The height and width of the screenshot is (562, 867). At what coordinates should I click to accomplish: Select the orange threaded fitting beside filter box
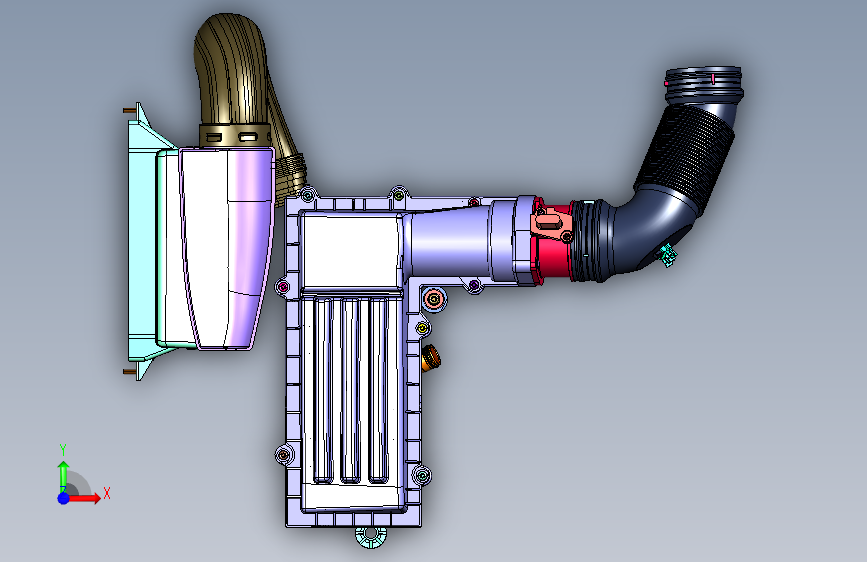coord(431,358)
